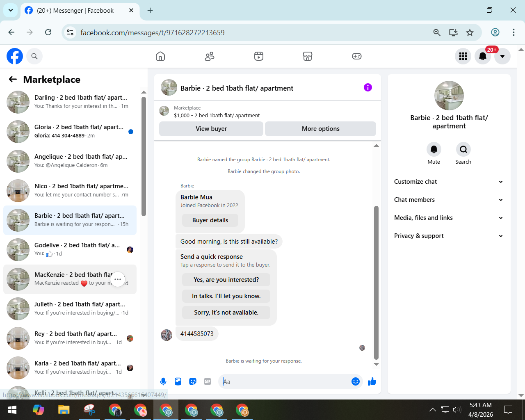Open Darling conversation in the list
Image resolution: width=525 pixels, height=420 pixels.
click(70, 102)
